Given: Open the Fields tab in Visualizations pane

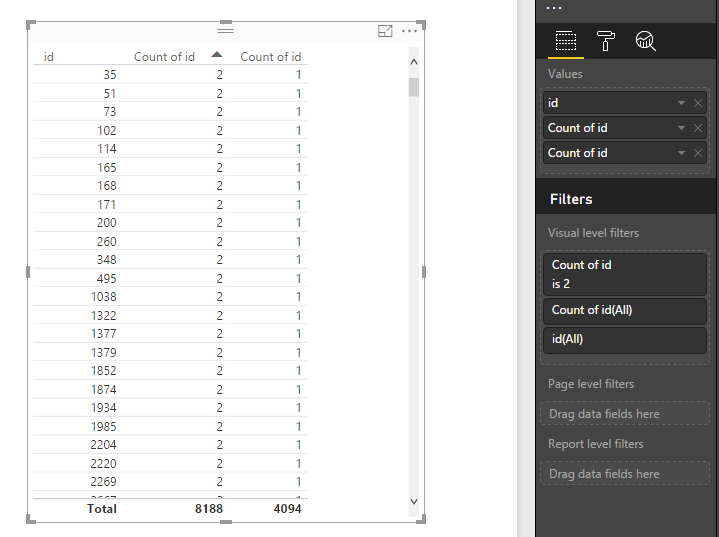Looking at the screenshot, I should coord(565,41).
